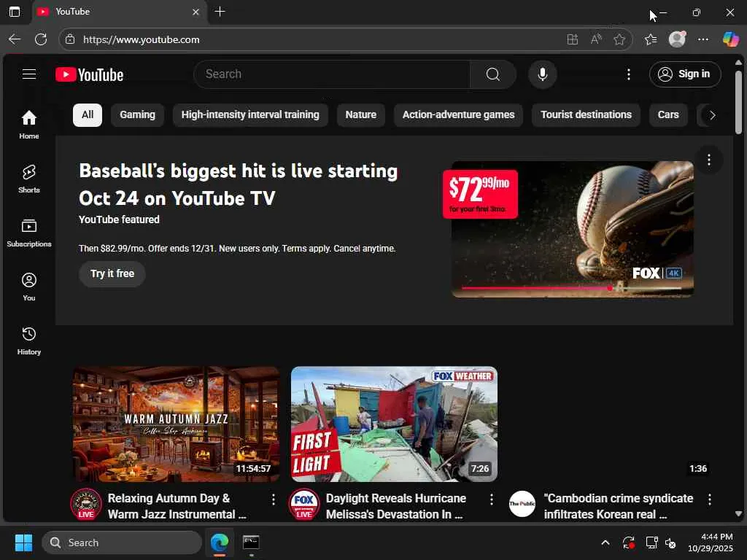Image resolution: width=747 pixels, height=560 pixels.
Task: Click the YouTube search input field
Action: 332,74
